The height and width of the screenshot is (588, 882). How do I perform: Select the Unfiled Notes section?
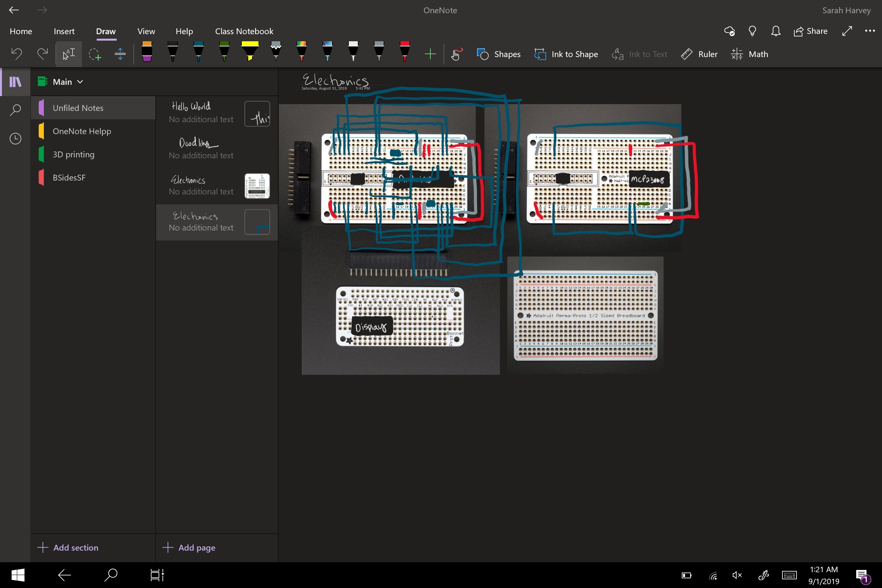[93, 108]
